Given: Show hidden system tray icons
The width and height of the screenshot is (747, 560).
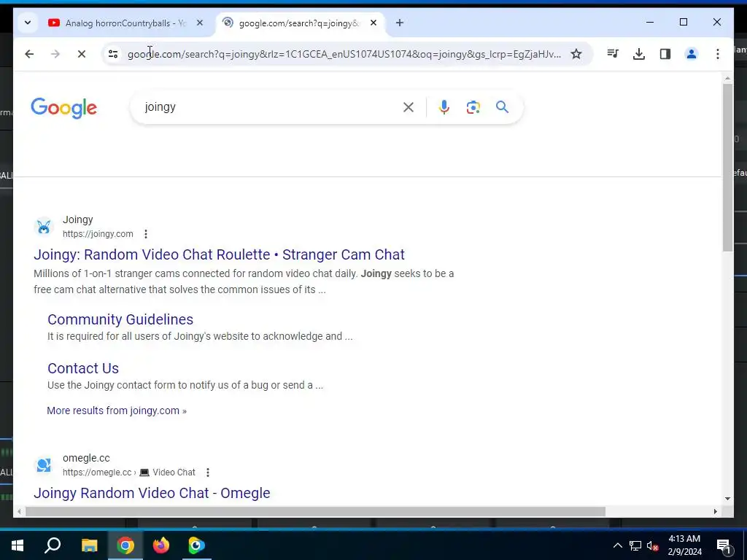Looking at the screenshot, I should tap(617, 545).
